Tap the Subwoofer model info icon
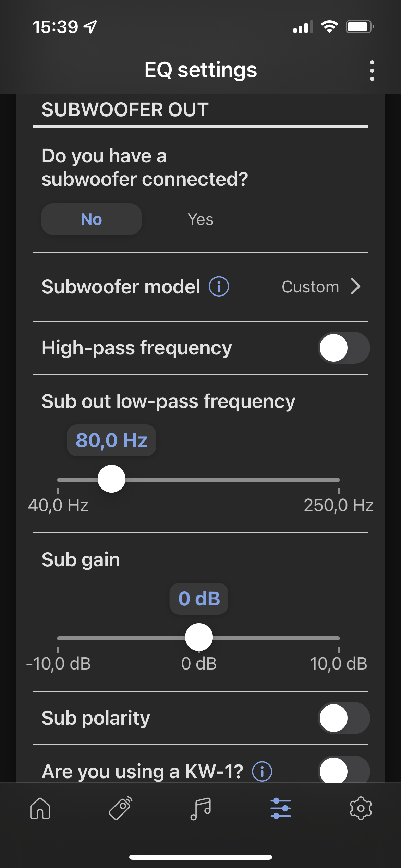 (219, 286)
